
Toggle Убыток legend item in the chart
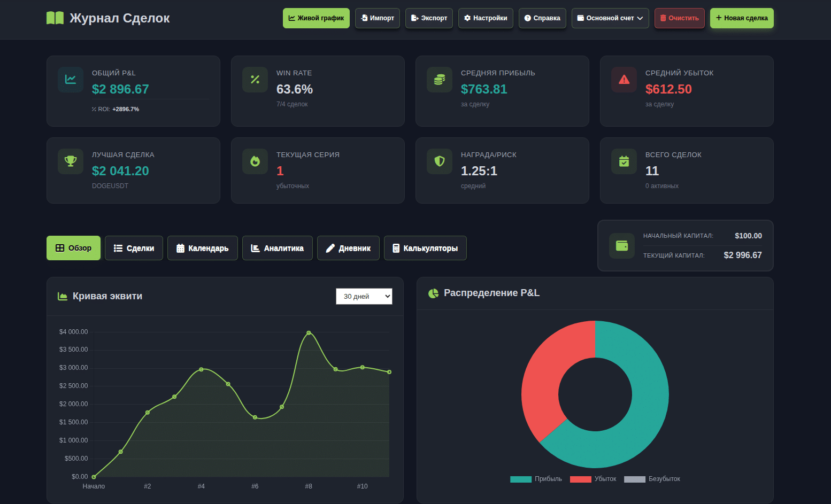point(594,479)
